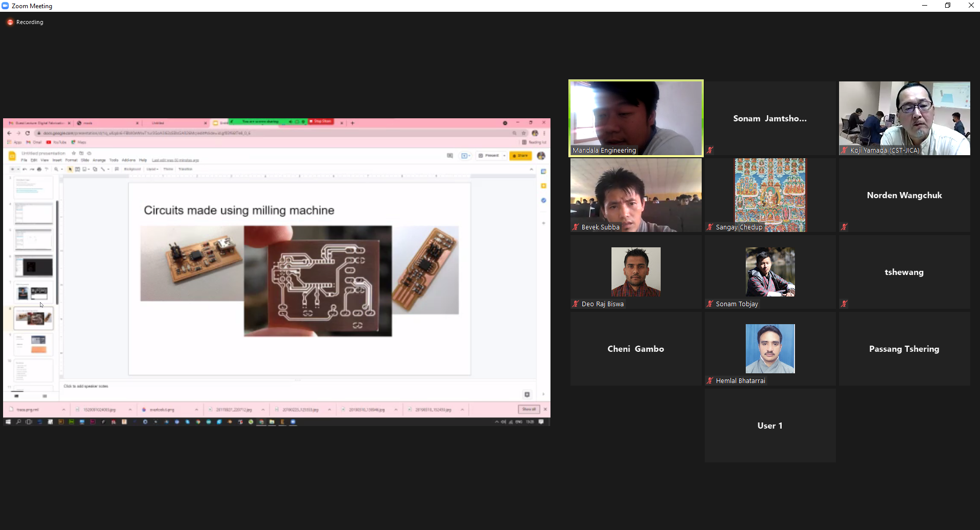Open the Insert menu
Screen dimensions: 980x530
tap(57, 160)
